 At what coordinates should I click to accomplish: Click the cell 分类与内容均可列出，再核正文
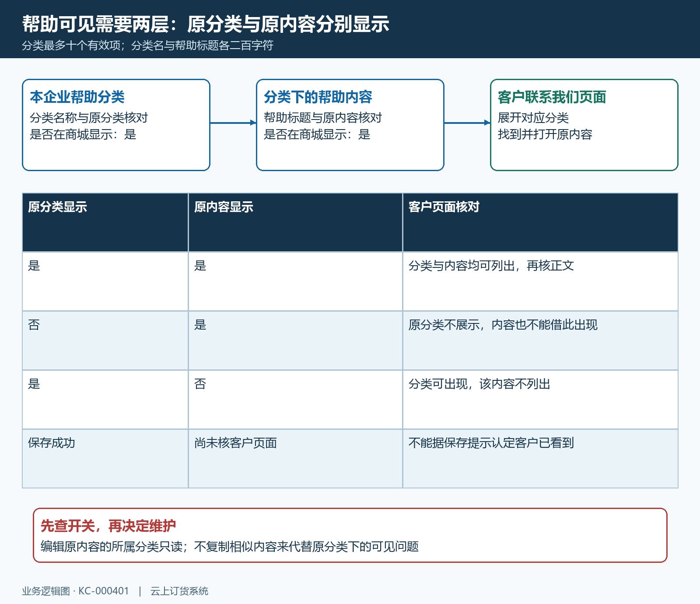[x=540, y=281]
